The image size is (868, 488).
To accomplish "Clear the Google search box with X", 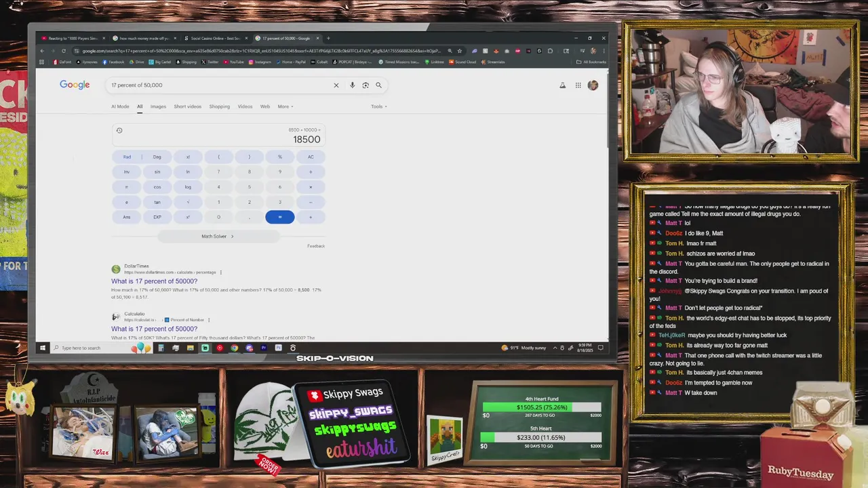I will [336, 85].
